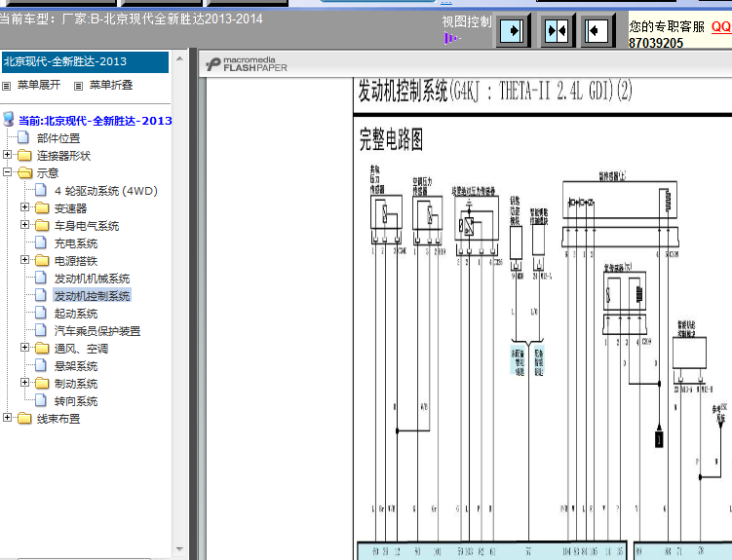Click the folder icon for 通风、空调

(42, 349)
